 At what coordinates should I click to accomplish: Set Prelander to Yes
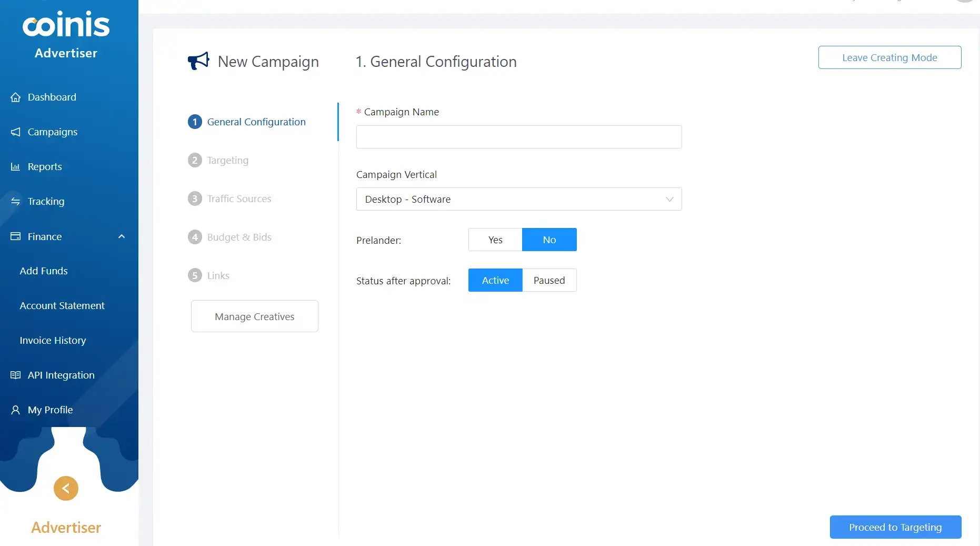(495, 240)
